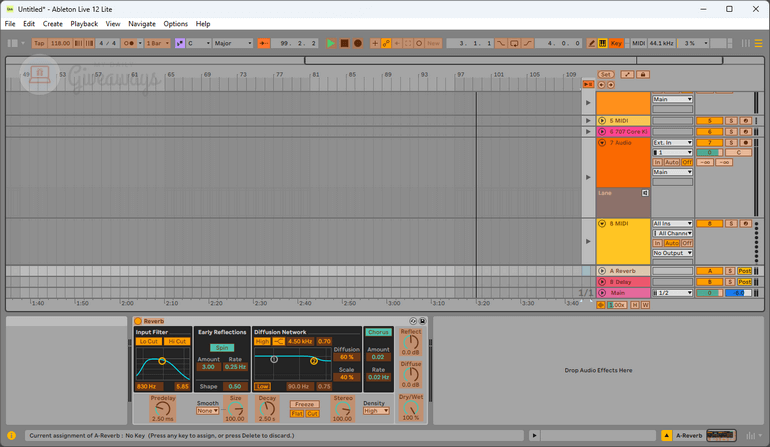Viewport: 770px width, 447px height.
Task: Toggle Chorus in the Reverb device
Action: coord(378,332)
